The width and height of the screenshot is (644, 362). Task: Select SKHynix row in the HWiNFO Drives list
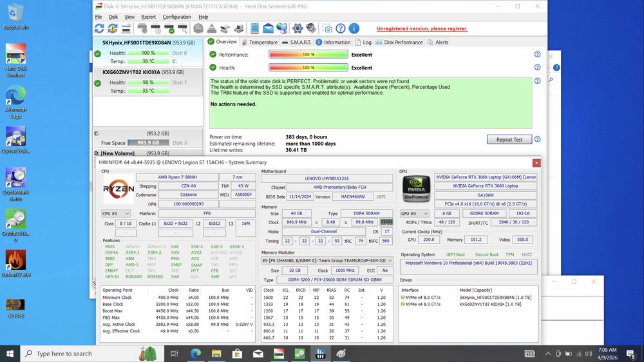pyautogui.click(x=468, y=298)
